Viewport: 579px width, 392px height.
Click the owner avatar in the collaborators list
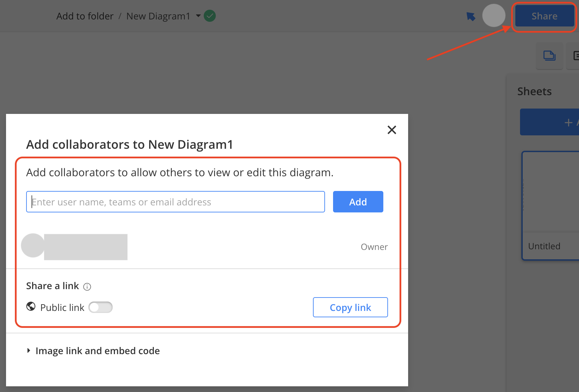click(x=32, y=247)
